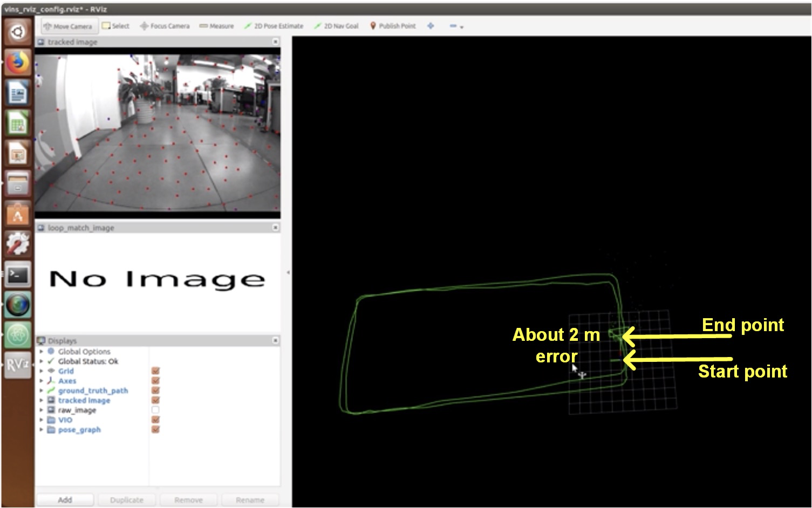Viewport: 812px width, 508px height.
Task: Expand the pose_graph group
Action: tap(41, 430)
